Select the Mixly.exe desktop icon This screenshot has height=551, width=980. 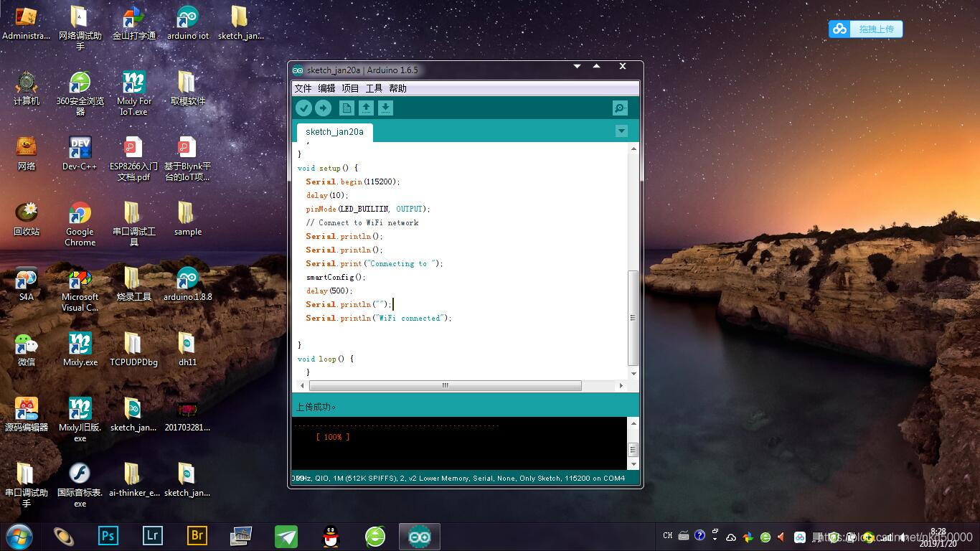click(80, 350)
